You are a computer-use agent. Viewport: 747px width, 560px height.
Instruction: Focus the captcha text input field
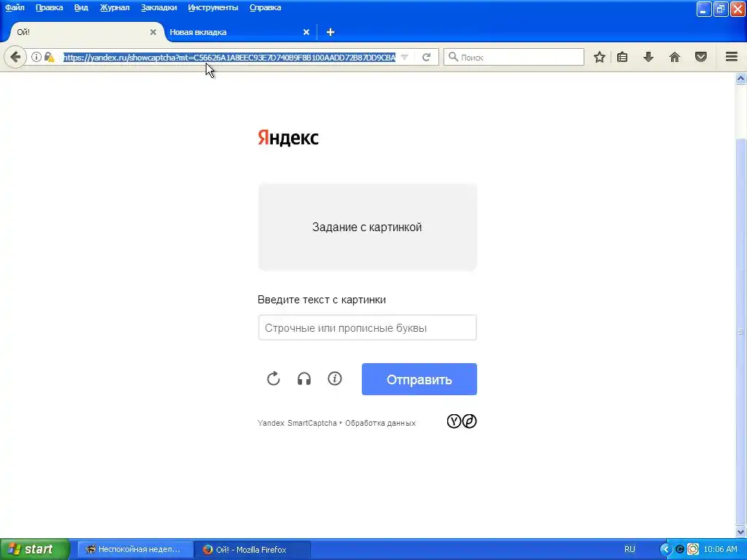coord(368,327)
